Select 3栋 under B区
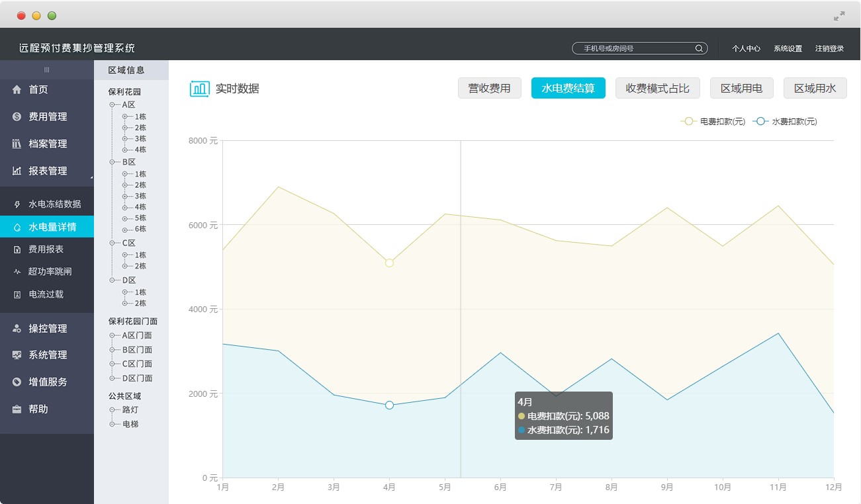The width and height of the screenshot is (861, 504). 140,196
